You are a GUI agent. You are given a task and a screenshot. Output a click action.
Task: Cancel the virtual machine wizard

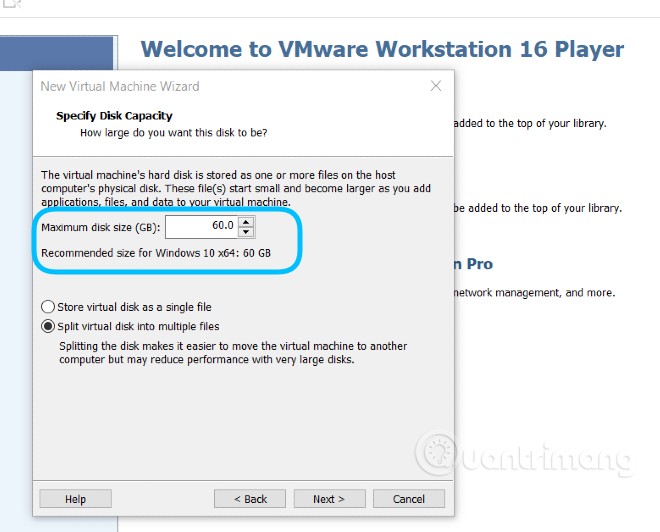(409, 499)
